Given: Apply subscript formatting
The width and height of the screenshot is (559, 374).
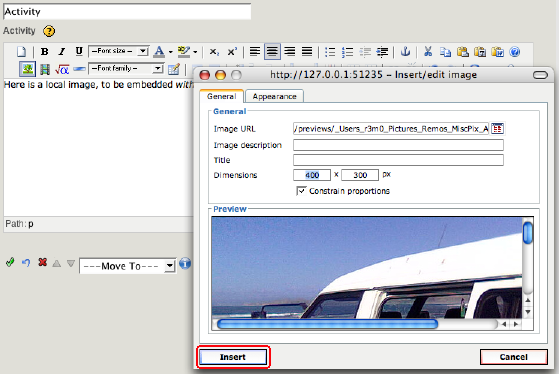Looking at the screenshot, I should click(x=214, y=52).
